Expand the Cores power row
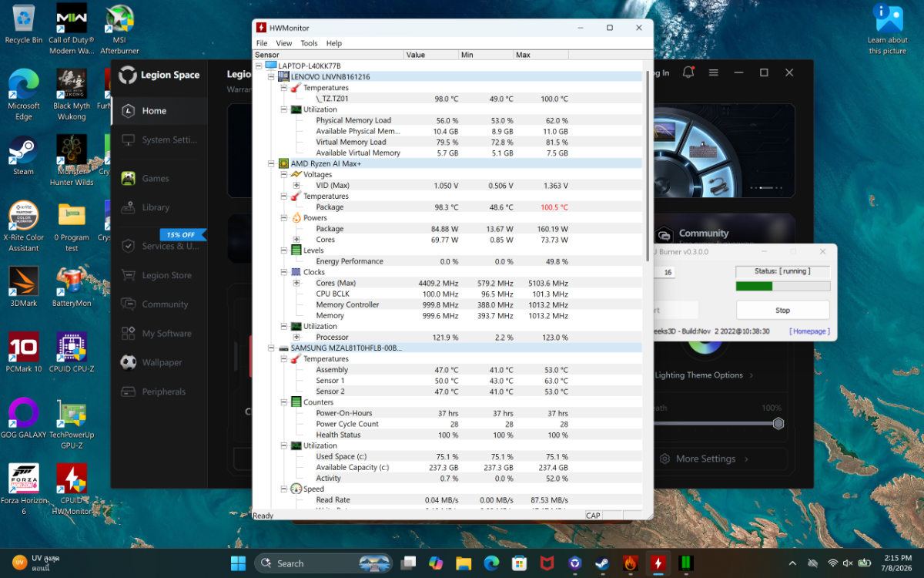The image size is (924, 578). coord(296,240)
